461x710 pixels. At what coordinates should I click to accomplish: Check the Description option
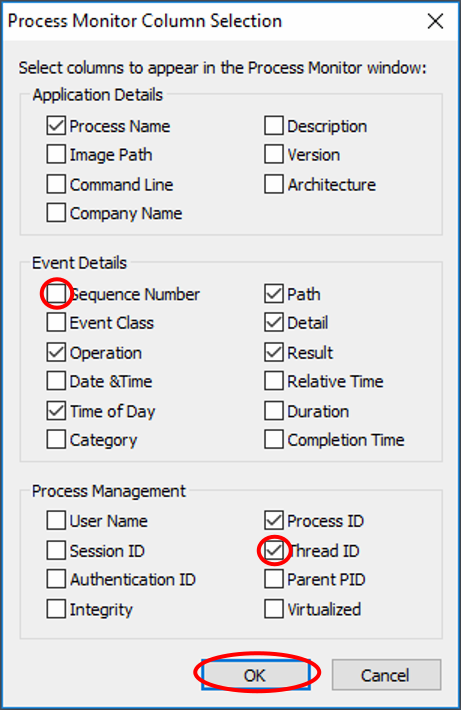click(x=274, y=126)
